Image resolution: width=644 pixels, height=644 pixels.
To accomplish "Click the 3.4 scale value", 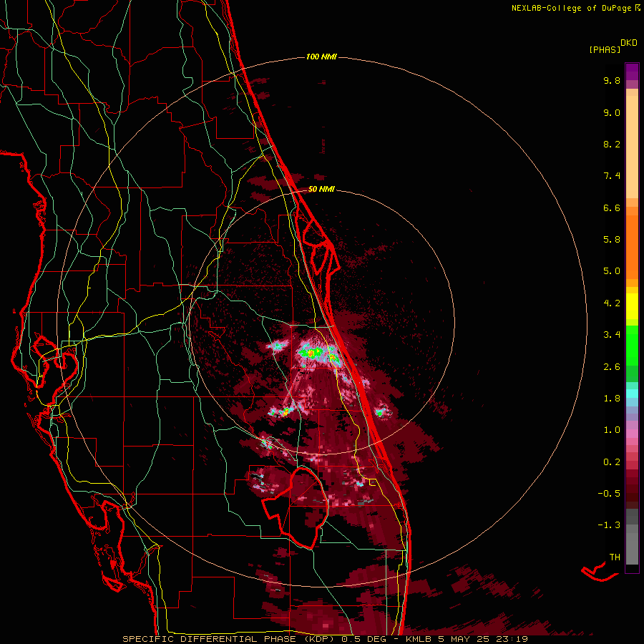I will 612,335.
